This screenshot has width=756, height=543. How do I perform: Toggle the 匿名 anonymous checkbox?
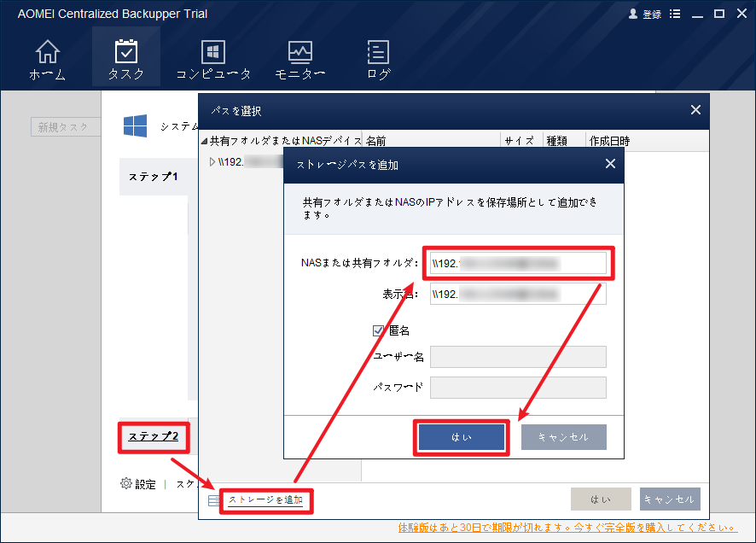378,330
